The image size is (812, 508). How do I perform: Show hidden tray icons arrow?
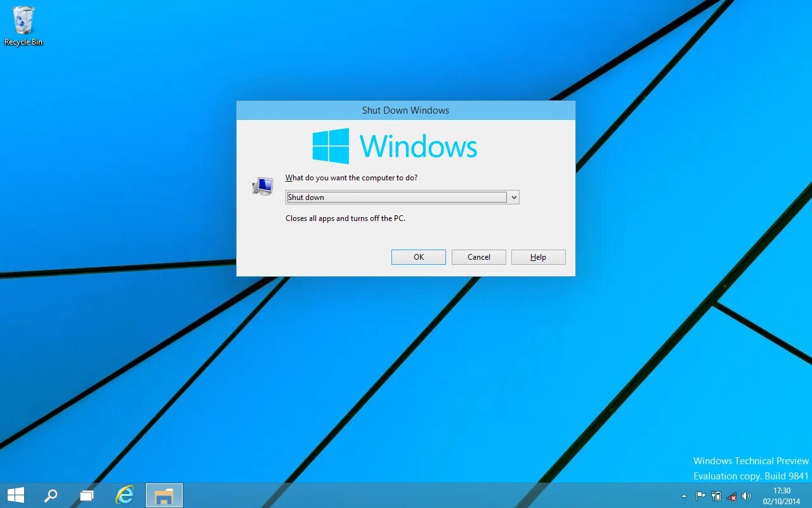(684, 496)
